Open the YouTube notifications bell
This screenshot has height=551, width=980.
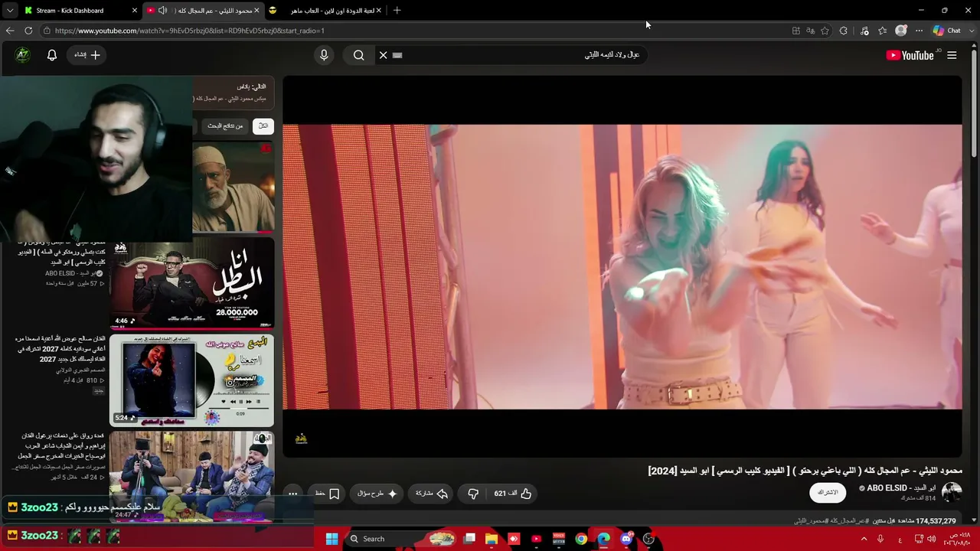pyautogui.click(x=52, y=55)
